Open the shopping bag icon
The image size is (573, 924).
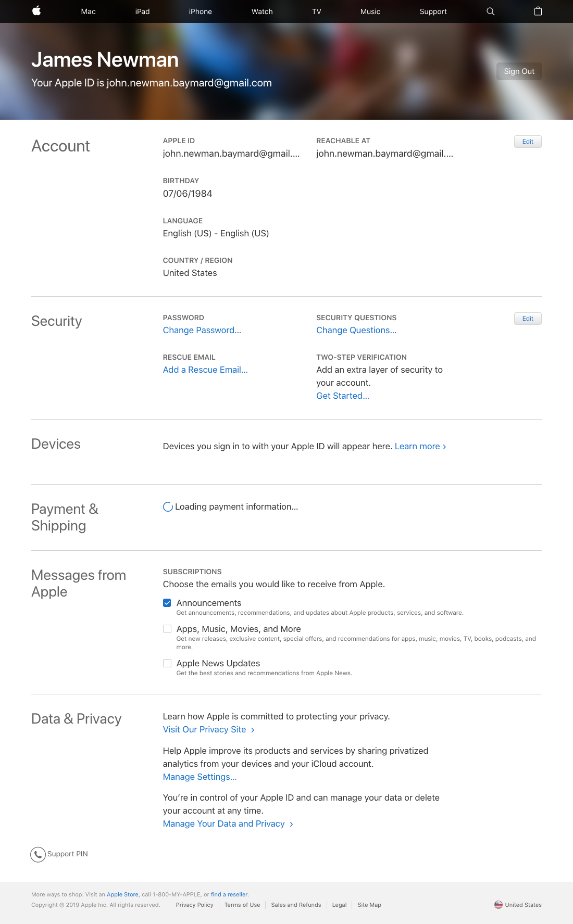click(538, 11)
